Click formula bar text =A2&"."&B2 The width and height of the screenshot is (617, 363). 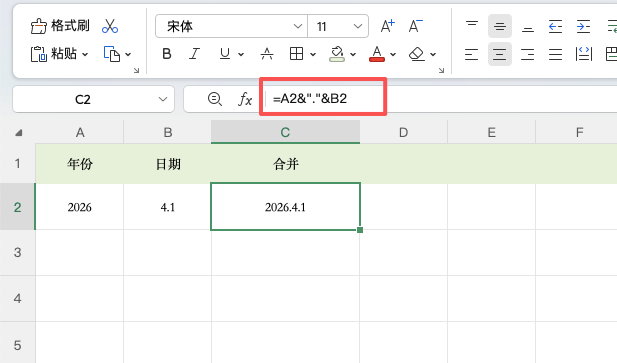(310, 98)
